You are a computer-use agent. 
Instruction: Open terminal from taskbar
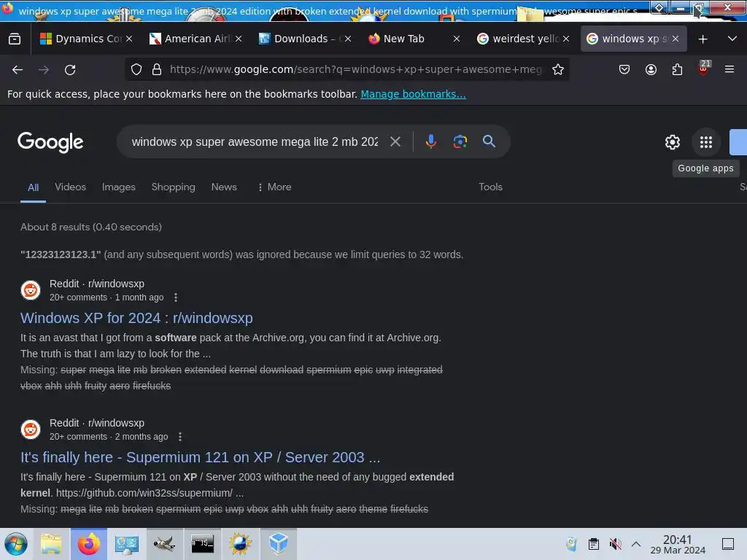click(203, 544)
